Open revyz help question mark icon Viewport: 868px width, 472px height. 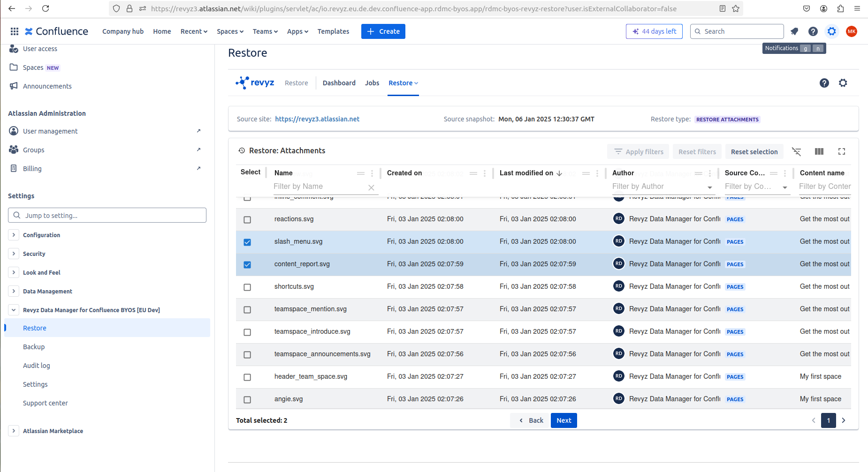click(824, 83)
